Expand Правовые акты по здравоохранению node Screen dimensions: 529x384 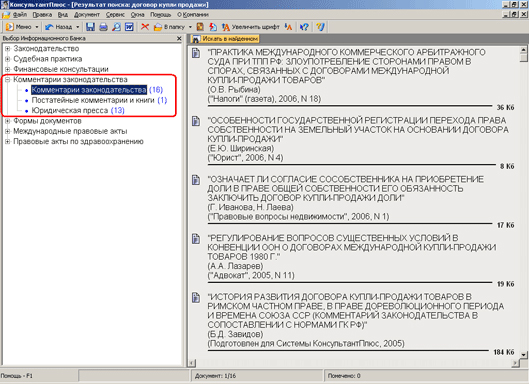tap(7, 142)
